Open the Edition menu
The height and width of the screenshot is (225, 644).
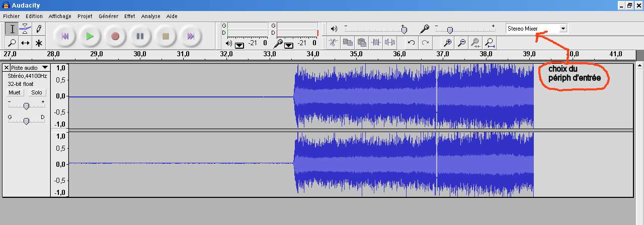pyautogui.click(x=34, y=16)
